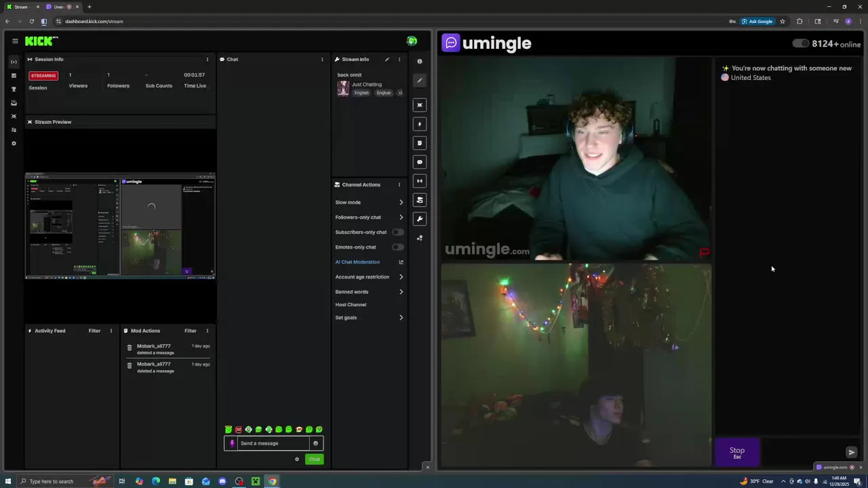The width and height of the screenshot is (868, 488).
Task: Click the lightning bolt quick action icon
Action: pos(420,124)
